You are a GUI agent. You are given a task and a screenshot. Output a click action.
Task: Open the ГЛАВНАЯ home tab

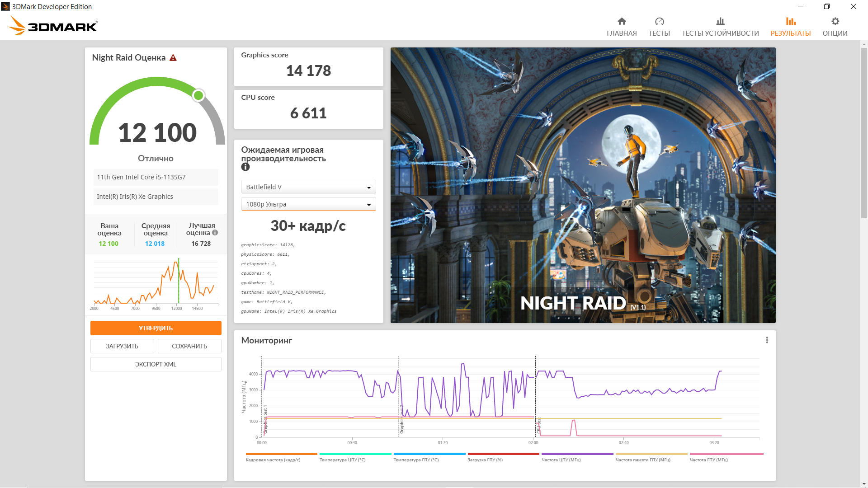click(x=622, y=27)
